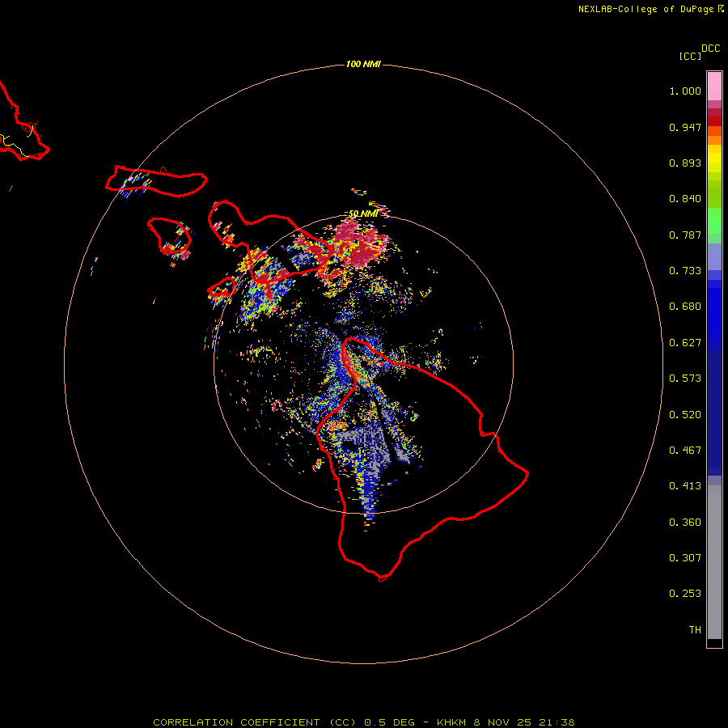Click the pink swatch at top of color bar
The height and width of the screenshot is (728, 728).
pyautogui.click(x=714, y=87)
